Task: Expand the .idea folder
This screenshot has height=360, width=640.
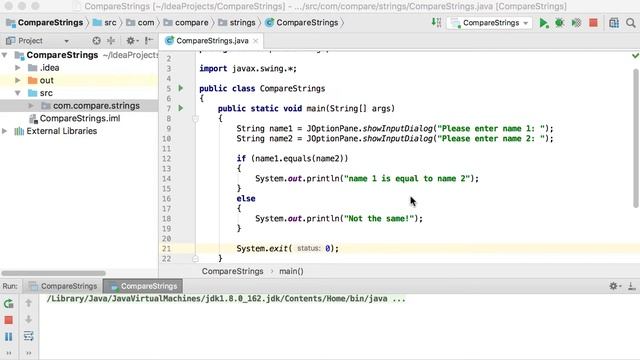Action: tap(18, 68)
